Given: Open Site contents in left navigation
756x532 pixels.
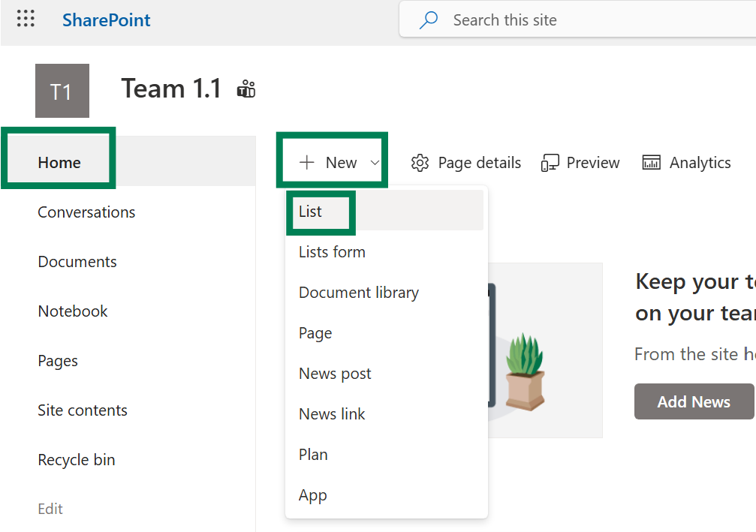Looking at the screenshot, I should 83,410.
